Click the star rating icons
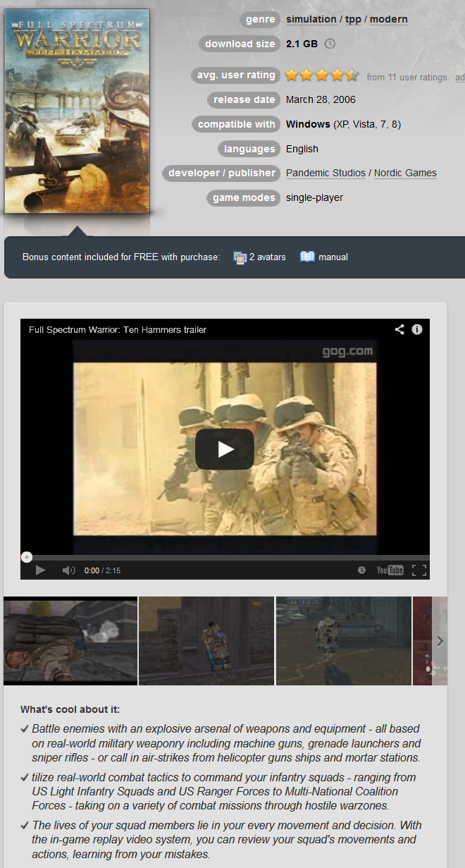465x868 pixels. 322,75
